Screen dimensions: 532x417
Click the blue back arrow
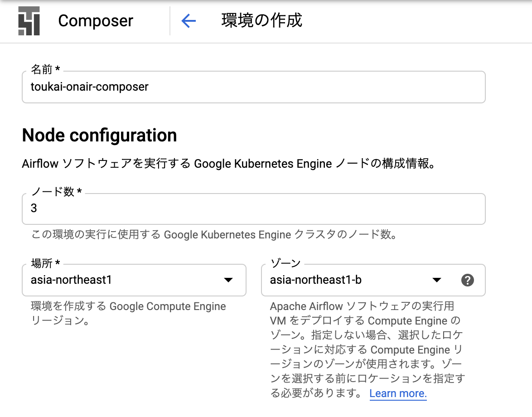click(189, 21)
